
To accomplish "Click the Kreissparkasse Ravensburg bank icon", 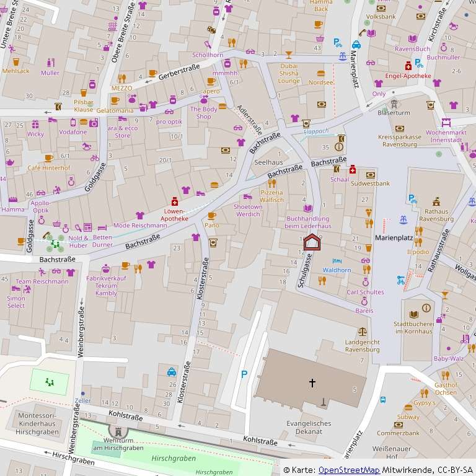I will coord(400,129).
